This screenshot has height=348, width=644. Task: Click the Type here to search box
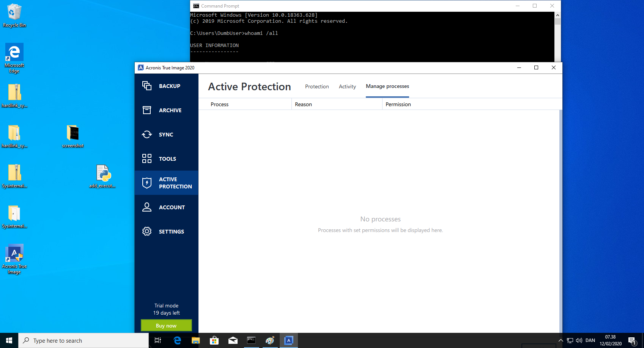(83, 340)
